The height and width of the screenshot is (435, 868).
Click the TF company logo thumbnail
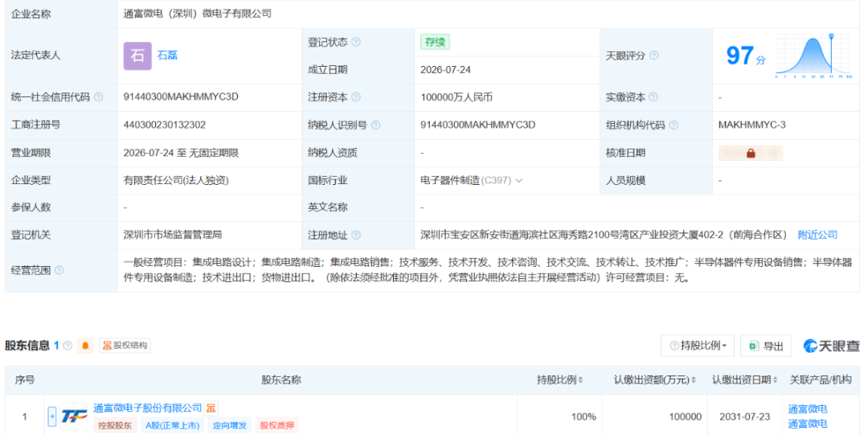pos(74,417)
